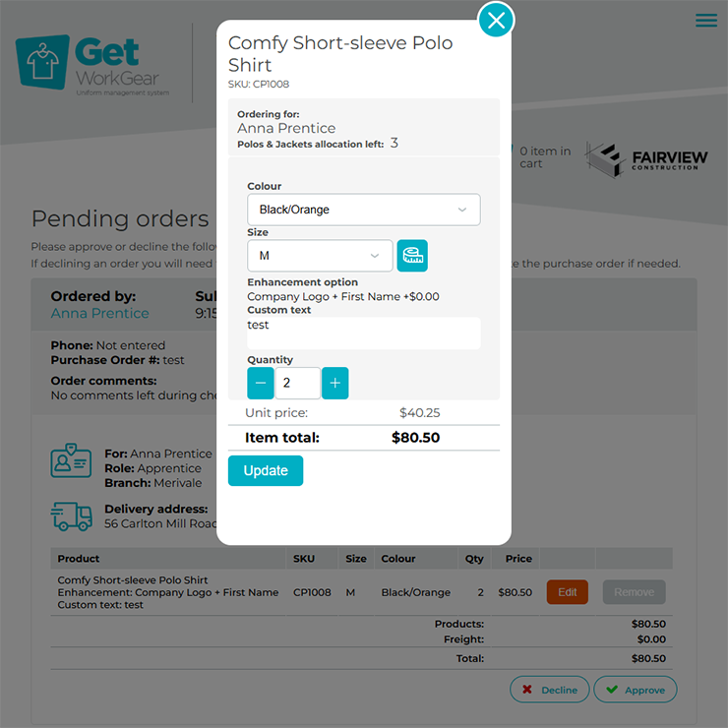Click the employee ID card icon
Viewport: 728px width, 728px height.
tap(71, 460)
